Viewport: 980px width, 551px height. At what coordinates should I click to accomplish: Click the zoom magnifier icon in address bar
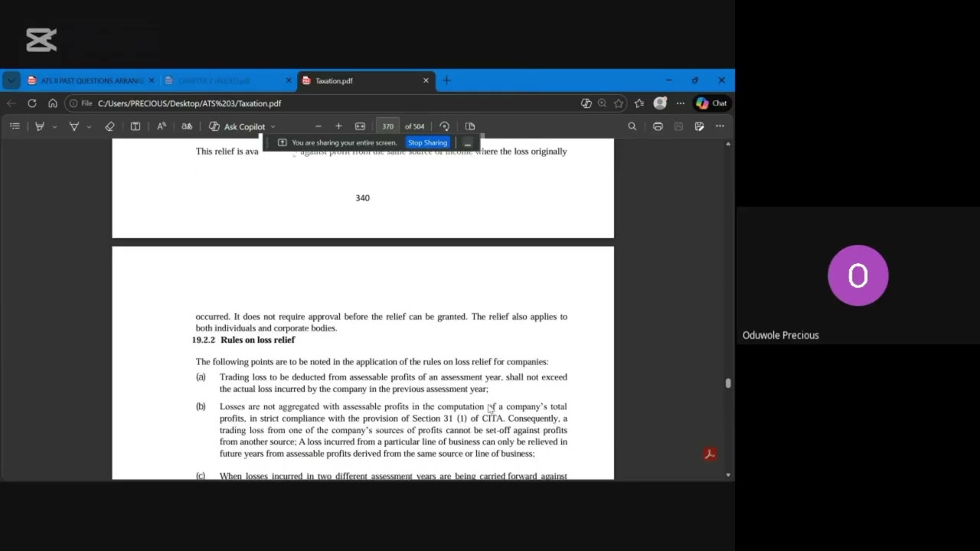point(602,103)
